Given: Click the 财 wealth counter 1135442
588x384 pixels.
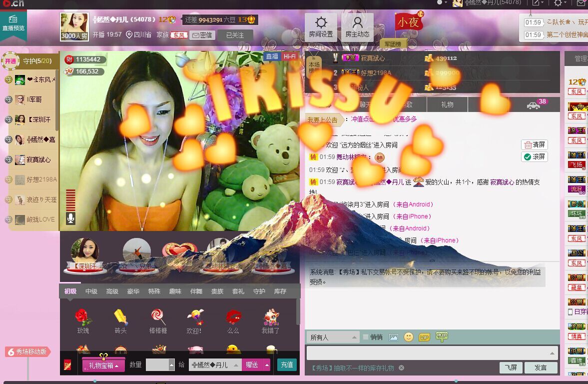Looking at the screenshot, I should pos(84,59).
